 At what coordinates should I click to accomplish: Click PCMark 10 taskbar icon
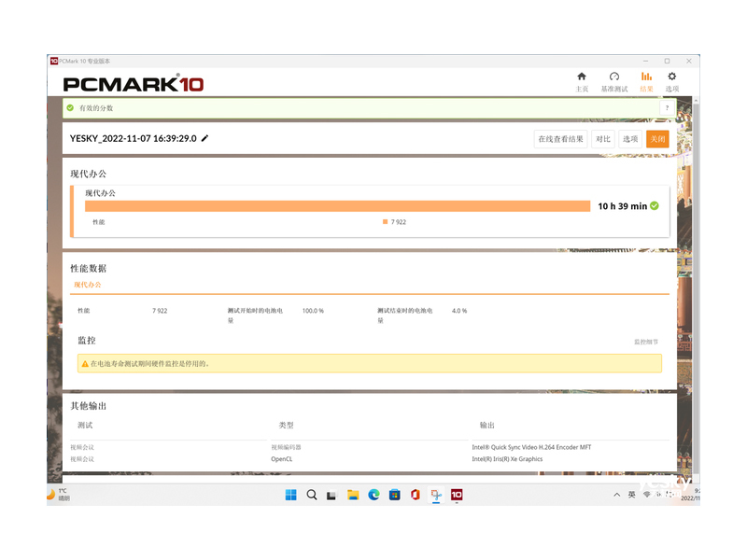pos(457,495)
